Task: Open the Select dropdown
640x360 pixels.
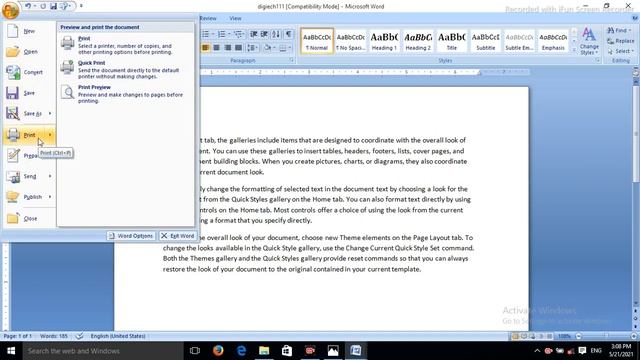Action: 620,51
